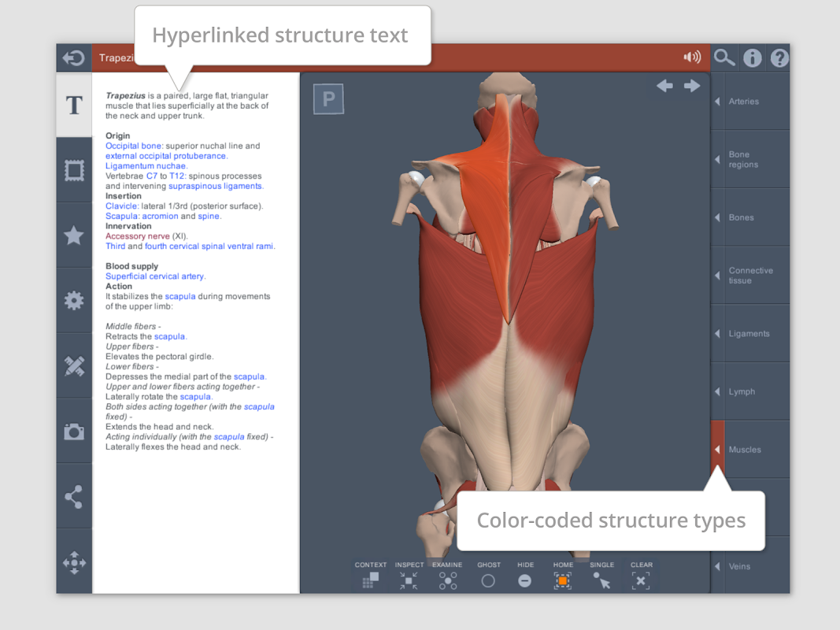This screenshot has width=840, height=630.
Task: Reset view with Home tool
Action: pyautogui.click(x=563, y=576)
